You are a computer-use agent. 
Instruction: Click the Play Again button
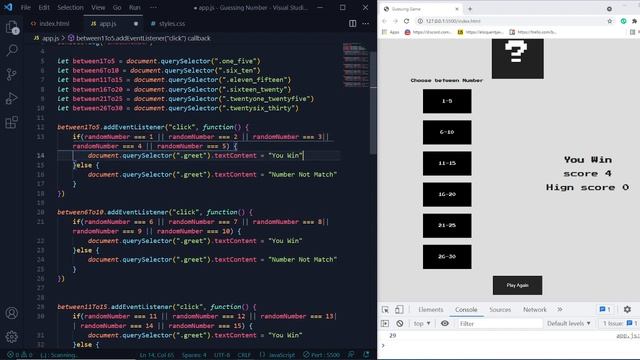point(518,285)
